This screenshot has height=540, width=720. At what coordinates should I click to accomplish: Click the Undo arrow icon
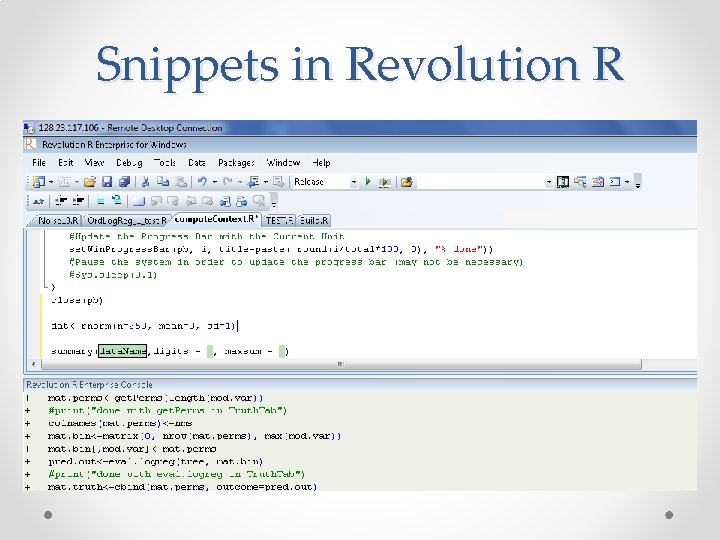click(202, 182)
